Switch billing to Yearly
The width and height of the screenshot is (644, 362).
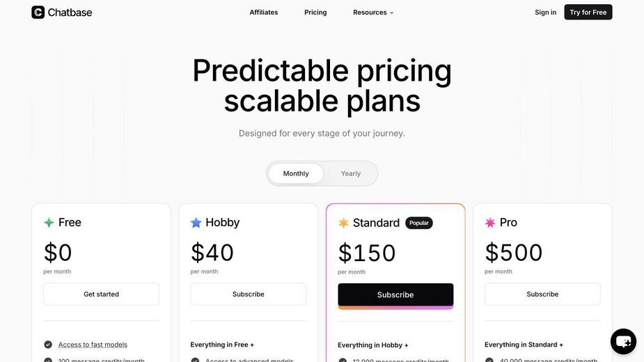(350, 173)
